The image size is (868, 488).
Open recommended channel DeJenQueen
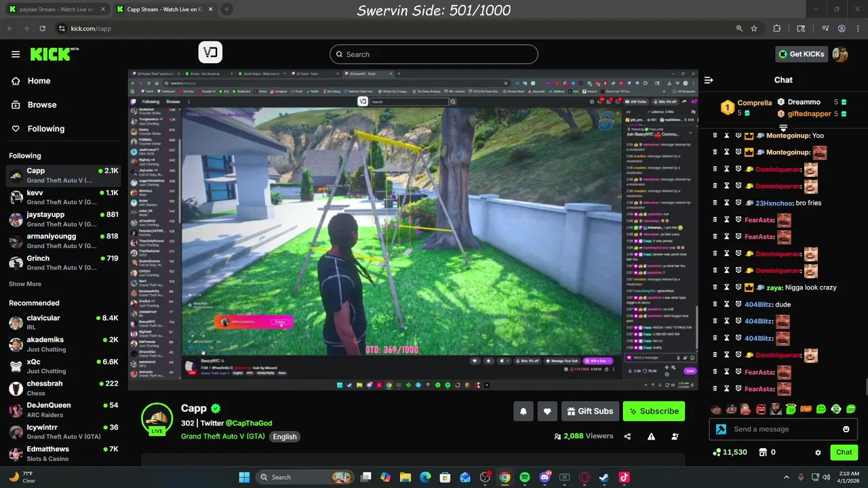point(64,409)
